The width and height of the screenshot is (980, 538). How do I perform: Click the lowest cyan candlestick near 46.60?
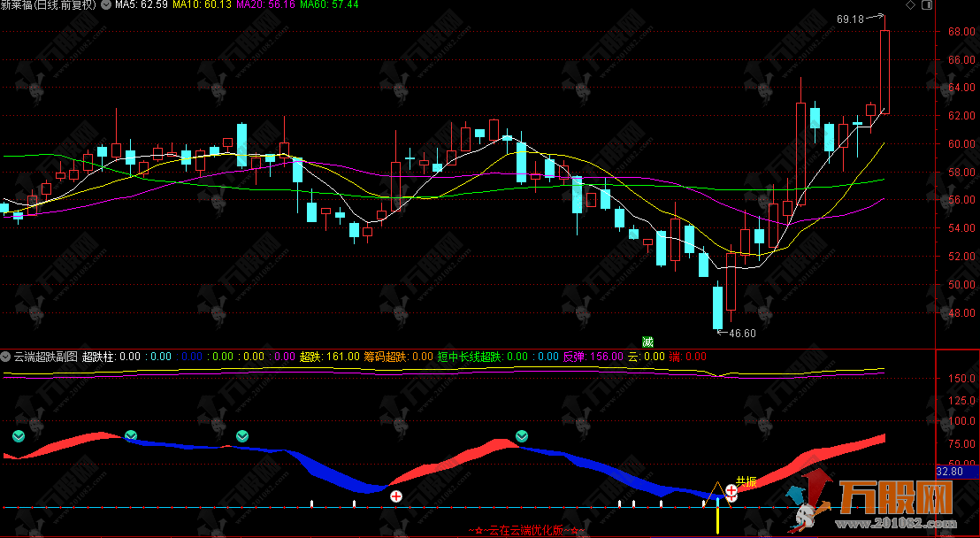click(x=718, y=307)
